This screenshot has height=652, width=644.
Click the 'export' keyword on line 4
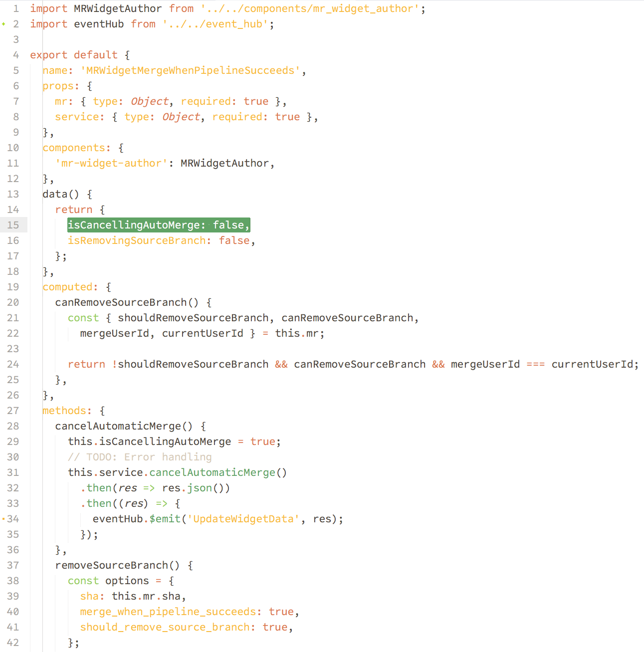(48, 55)
